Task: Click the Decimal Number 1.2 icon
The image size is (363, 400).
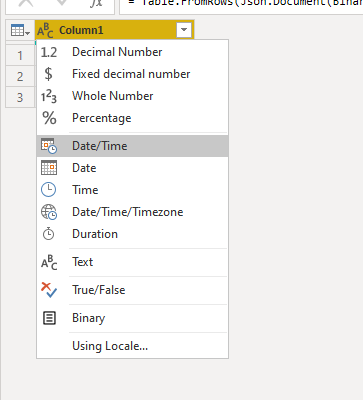Action: tap(49, 52)
